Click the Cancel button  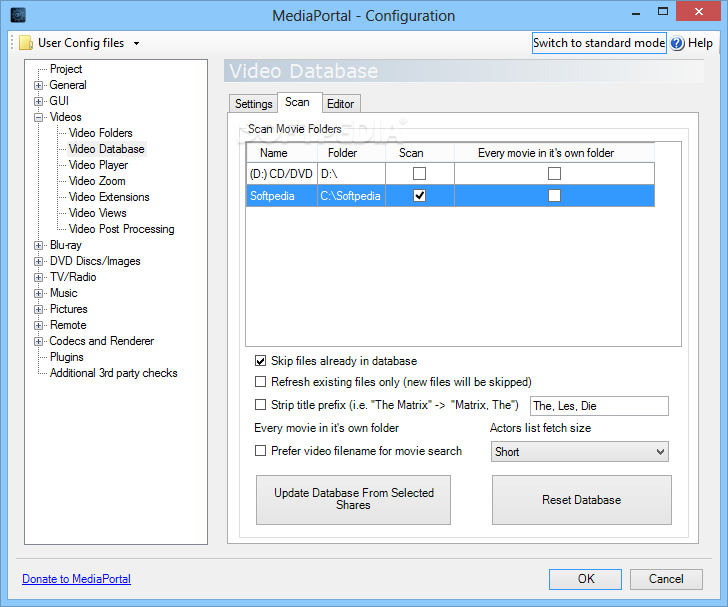(666, 579)
